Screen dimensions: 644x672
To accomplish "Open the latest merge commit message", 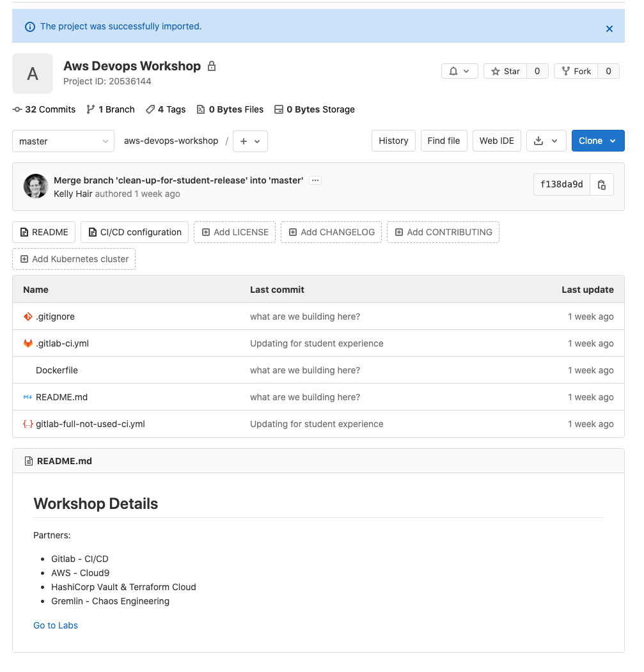I will [x=178, y=180].
